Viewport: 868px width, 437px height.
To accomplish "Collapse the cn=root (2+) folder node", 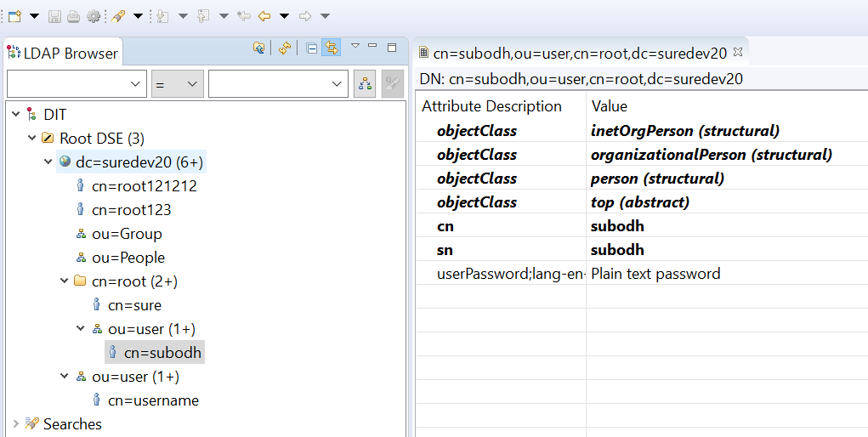I will pyautogui.click(x=64, y=281).
